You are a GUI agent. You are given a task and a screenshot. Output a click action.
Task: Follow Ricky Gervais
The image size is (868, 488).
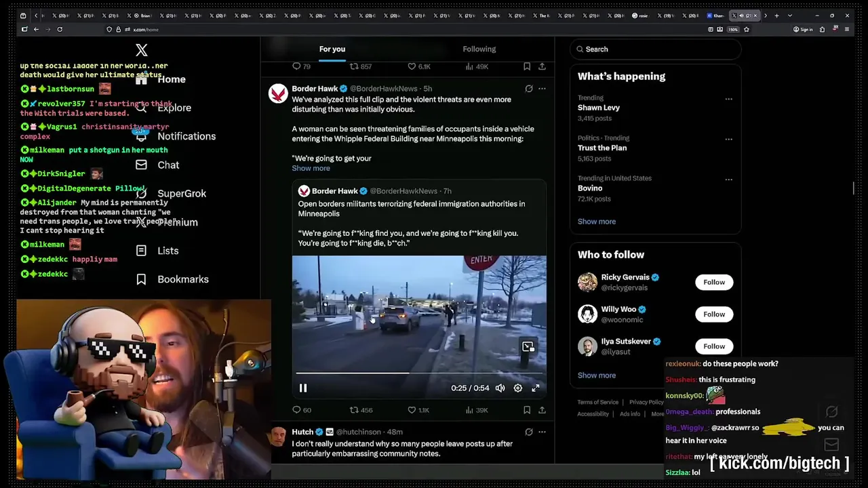tap(714, 282)
